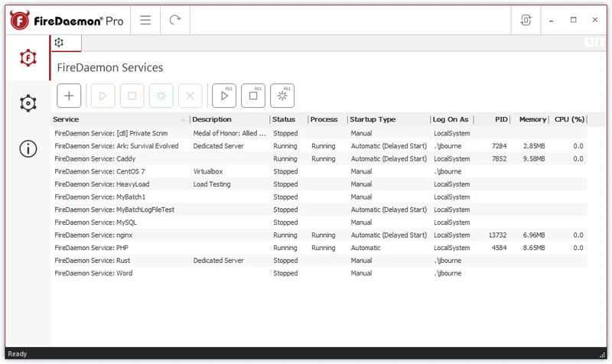Maximize the FireDaemon Pro window

tap(573, 20)
